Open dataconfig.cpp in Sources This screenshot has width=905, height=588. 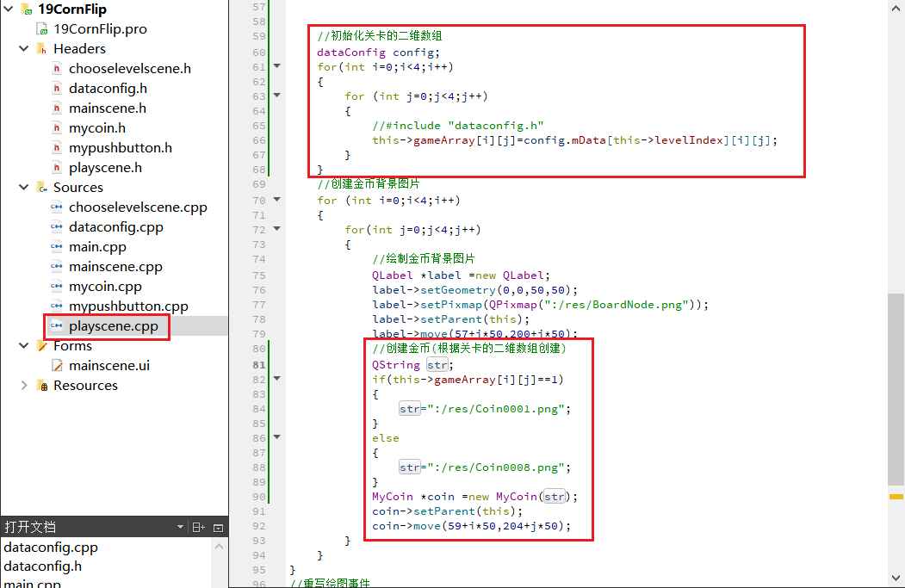coord(116,226)
